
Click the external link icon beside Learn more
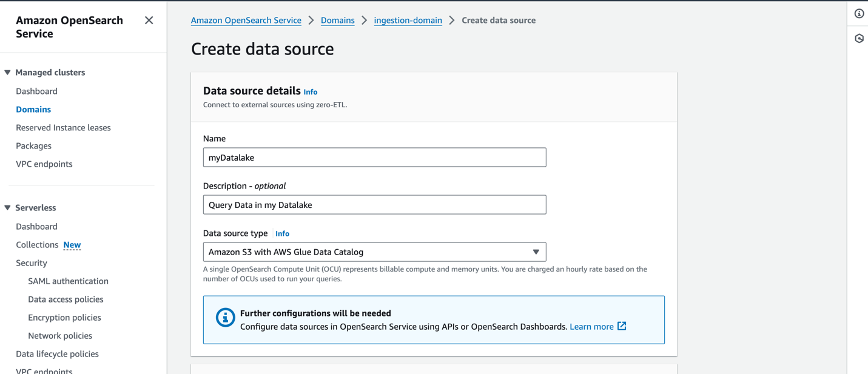622,326
